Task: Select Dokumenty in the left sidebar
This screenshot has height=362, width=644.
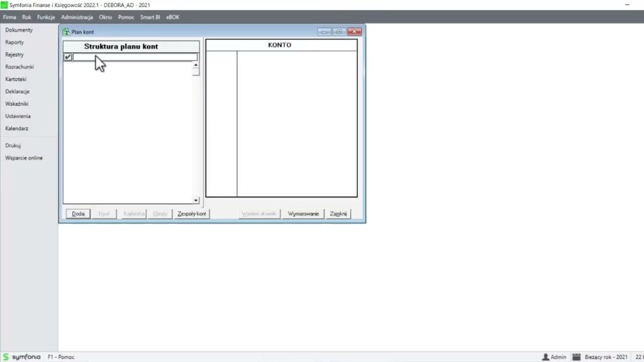Action: click(x=19, y=30)
